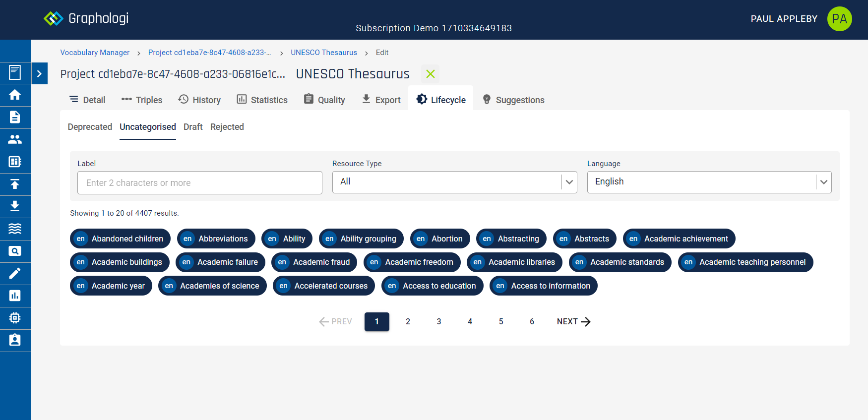Open the Quality tab

coord(324,100)
